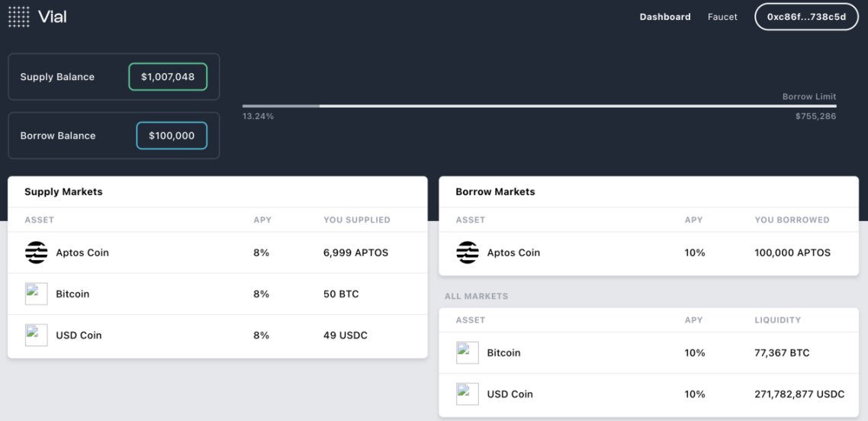Click wallet address button 0xc86f...738c5d
The image size is (868, 421).
806,17
